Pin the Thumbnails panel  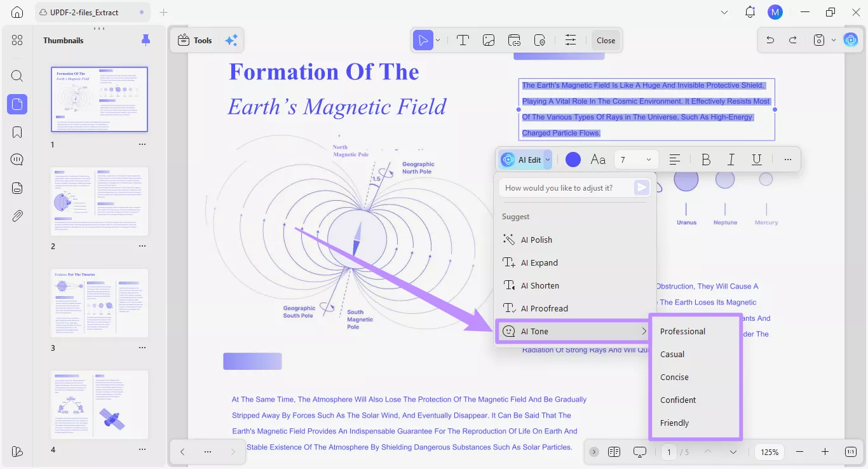146,40
